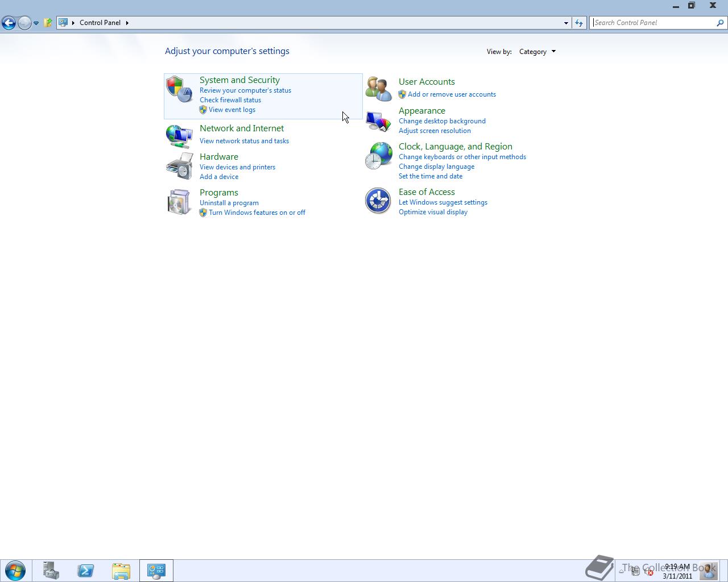Click View network status and tasks
The image size is (728, 582).
pos(244,141)
